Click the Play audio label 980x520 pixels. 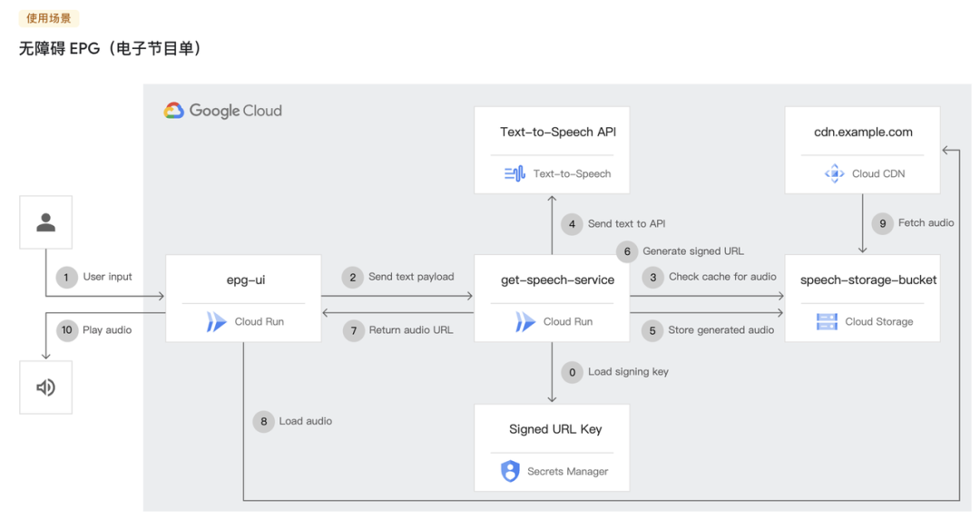coord(107,330)
